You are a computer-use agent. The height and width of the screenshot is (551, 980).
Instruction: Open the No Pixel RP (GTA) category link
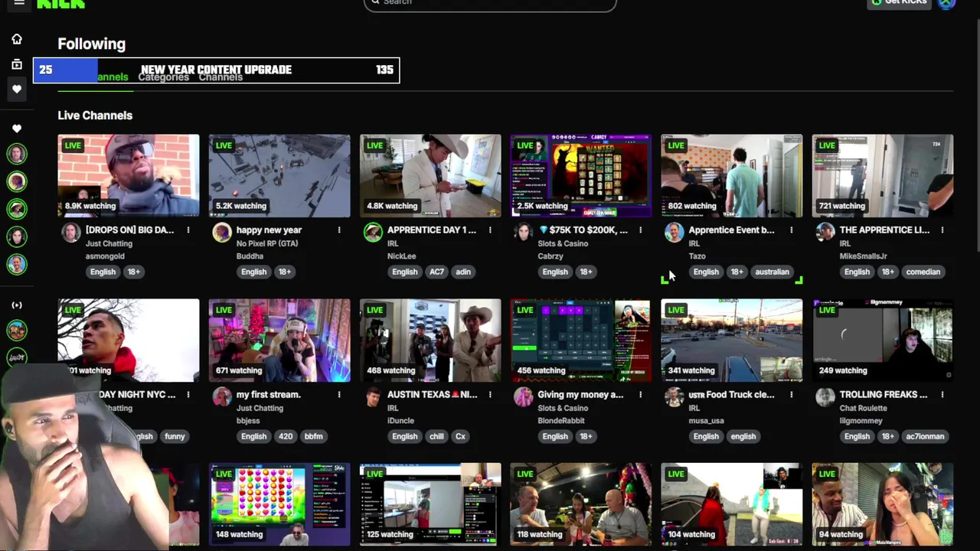click(267, 243)
